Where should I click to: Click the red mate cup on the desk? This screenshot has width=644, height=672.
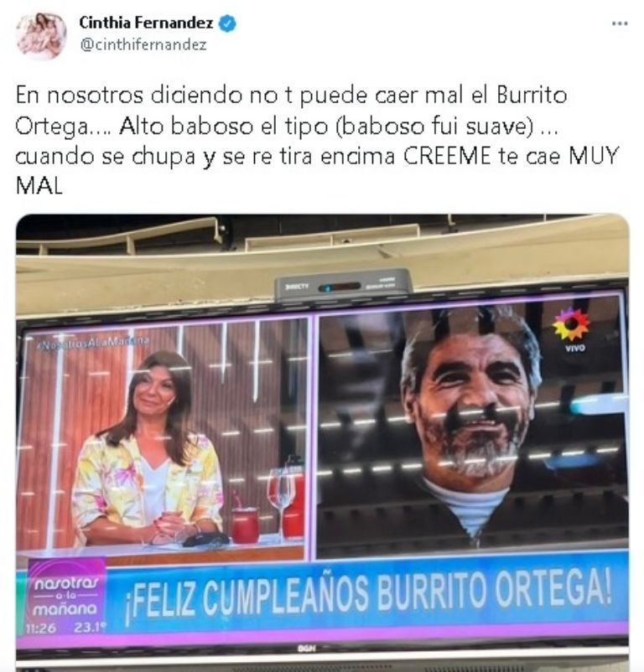[x=245, y=525]
